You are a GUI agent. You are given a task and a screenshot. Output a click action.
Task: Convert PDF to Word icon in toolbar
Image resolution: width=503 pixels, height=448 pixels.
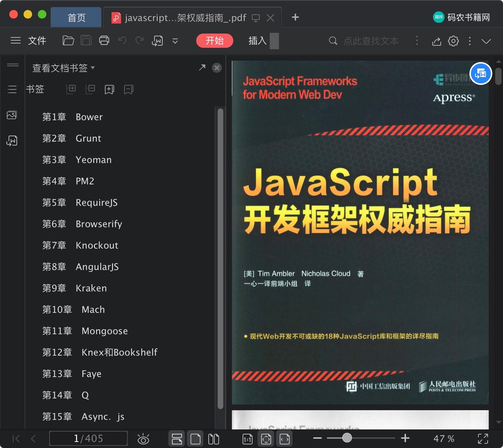(157, 41)
